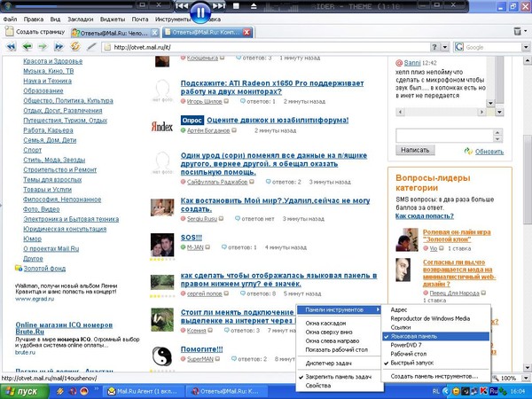The image size is (532, 399).
Task: Click the Yandex logo thumbnail
Action: point(162,127)
